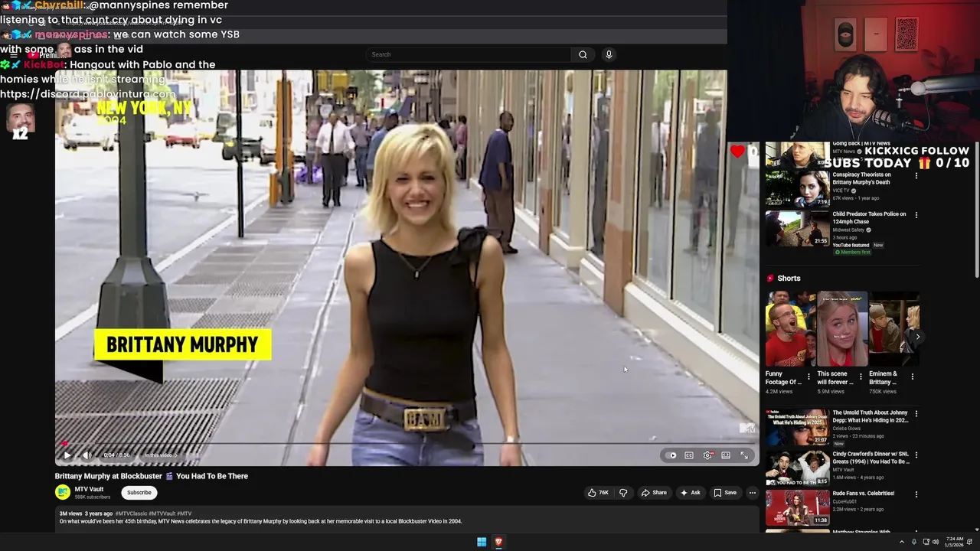Enter fullscreen with the player corner icon
The image size is (980, 551).
click(744, 455)
